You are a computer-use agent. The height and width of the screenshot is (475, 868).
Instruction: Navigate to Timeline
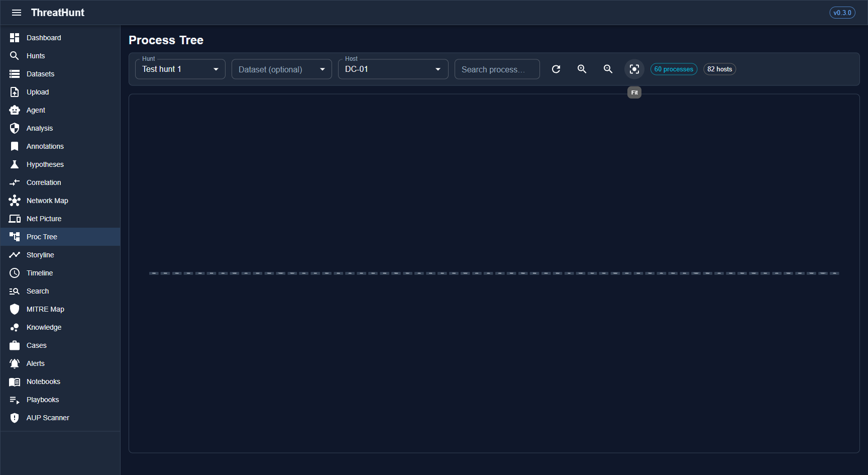(60, 273)
